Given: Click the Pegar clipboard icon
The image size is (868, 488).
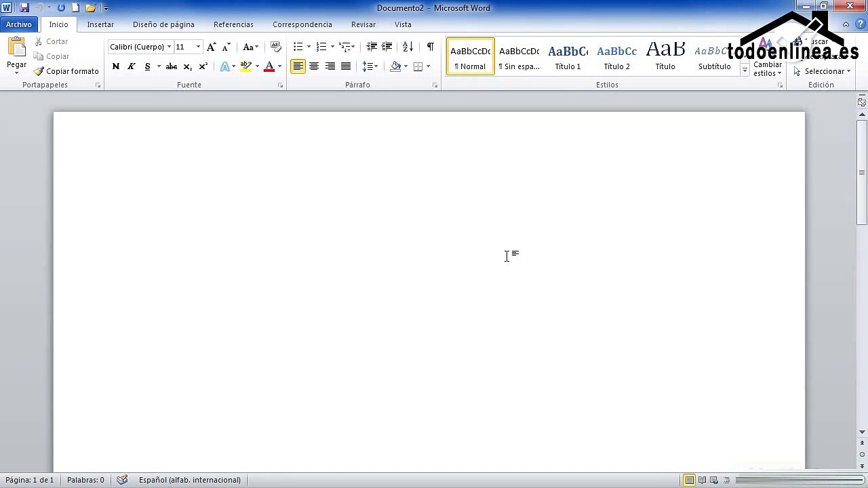Looking at the screenshot, I should (17, 47).
